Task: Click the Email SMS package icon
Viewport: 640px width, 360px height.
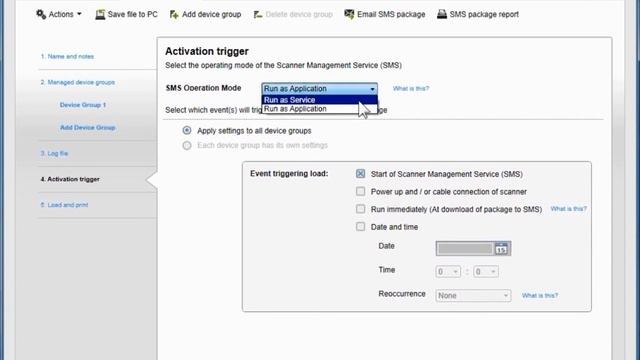Action: [x=349, y=14]
